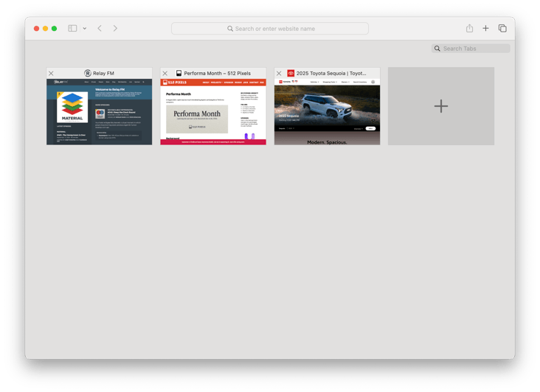Go forward with the forward arrow

coord(115,29)
